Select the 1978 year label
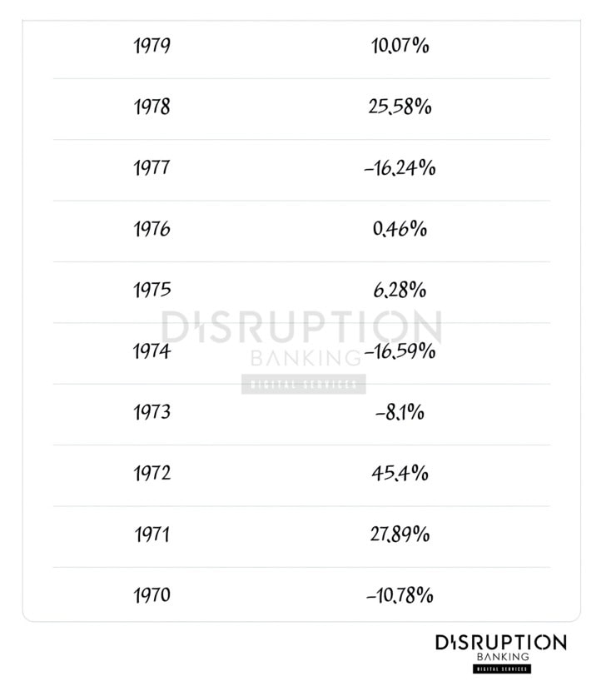The image size is (616, 681). click(152, 107)
